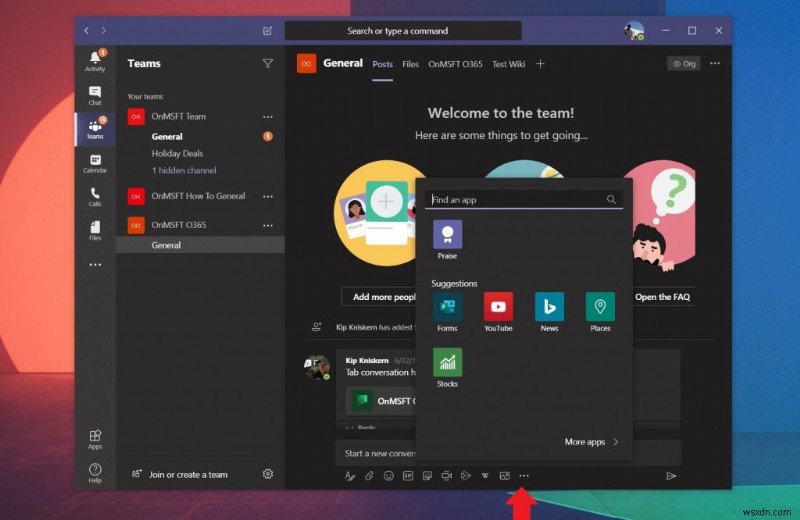Open the Files section in sidebar
800x520 pixels.
click(95, 230)
